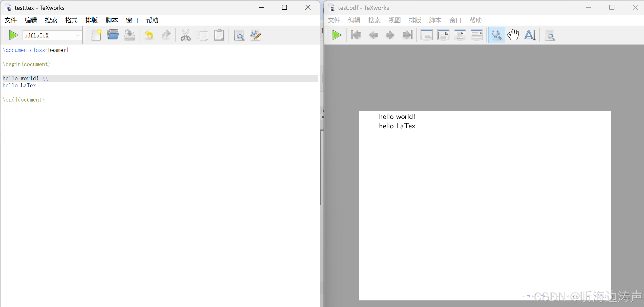644x307 pixels.
Task: Go to previous page in PDF viewer
Action: pos(373,35)
